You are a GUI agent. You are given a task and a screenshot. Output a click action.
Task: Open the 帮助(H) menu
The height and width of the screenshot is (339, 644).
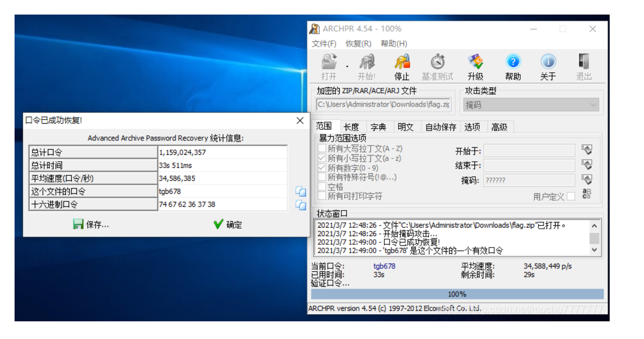pyautogui.click(x=394, y=44)
